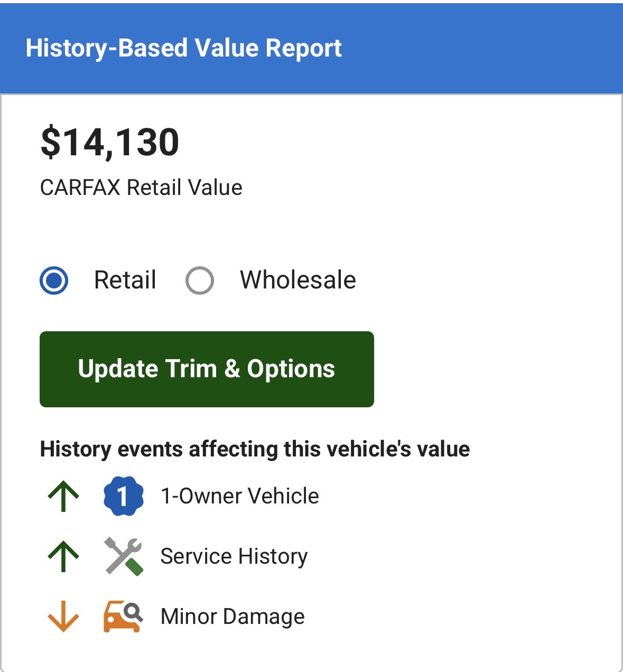Click the green up arrow beside 1-Owner Vehicle
This screenshot has width=623, height=672.
click(63, 496)
